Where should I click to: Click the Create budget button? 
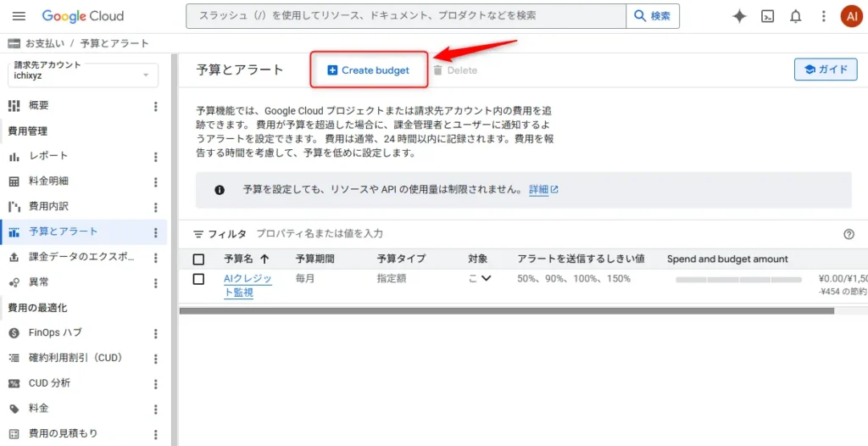click(x=368, y=70)
